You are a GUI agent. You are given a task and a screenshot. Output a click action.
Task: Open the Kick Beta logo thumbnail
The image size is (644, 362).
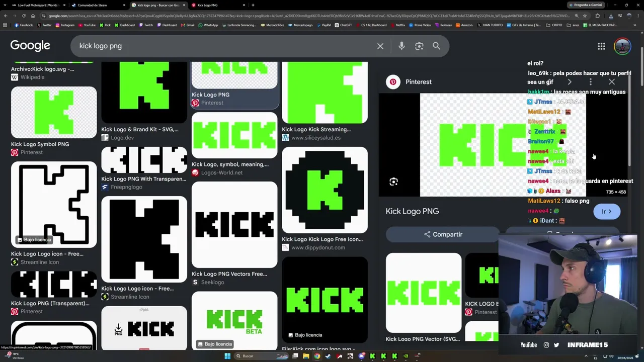coord(234,320)
